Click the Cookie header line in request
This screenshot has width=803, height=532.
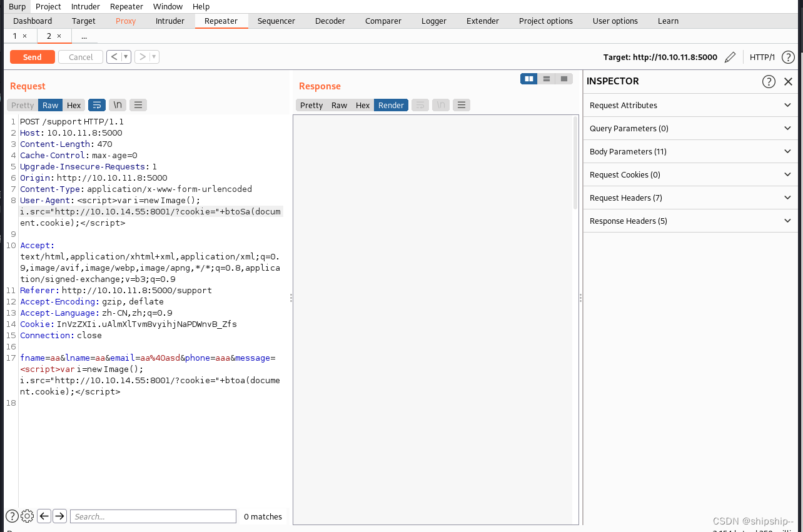click(128, 324)
